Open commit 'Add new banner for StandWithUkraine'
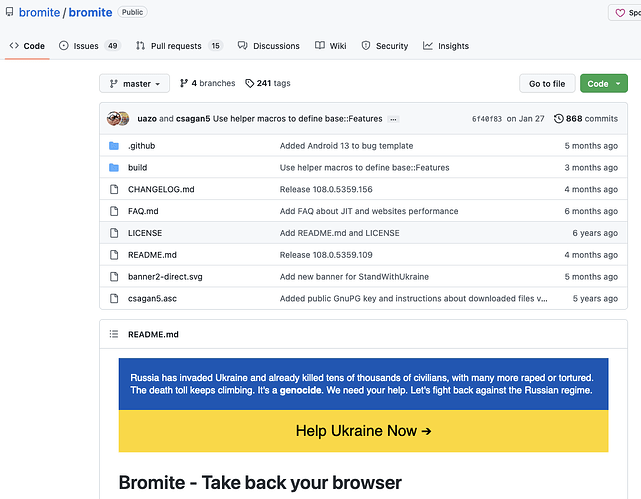The image size is (641, 499). point(354,277)
